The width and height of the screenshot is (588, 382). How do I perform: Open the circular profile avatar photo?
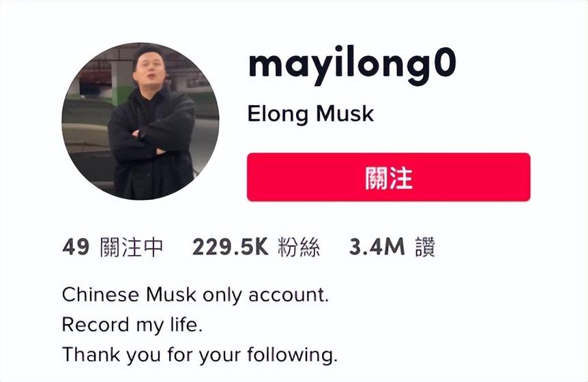[141, 121]
